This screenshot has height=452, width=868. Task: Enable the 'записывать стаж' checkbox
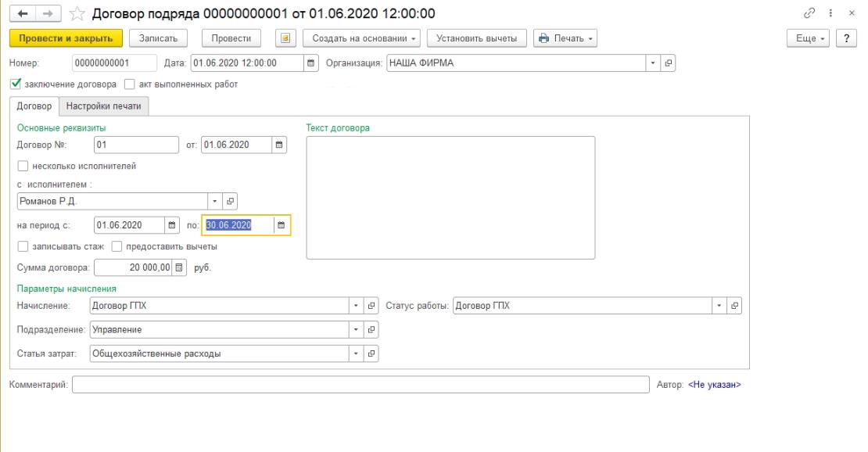[23, 246]
